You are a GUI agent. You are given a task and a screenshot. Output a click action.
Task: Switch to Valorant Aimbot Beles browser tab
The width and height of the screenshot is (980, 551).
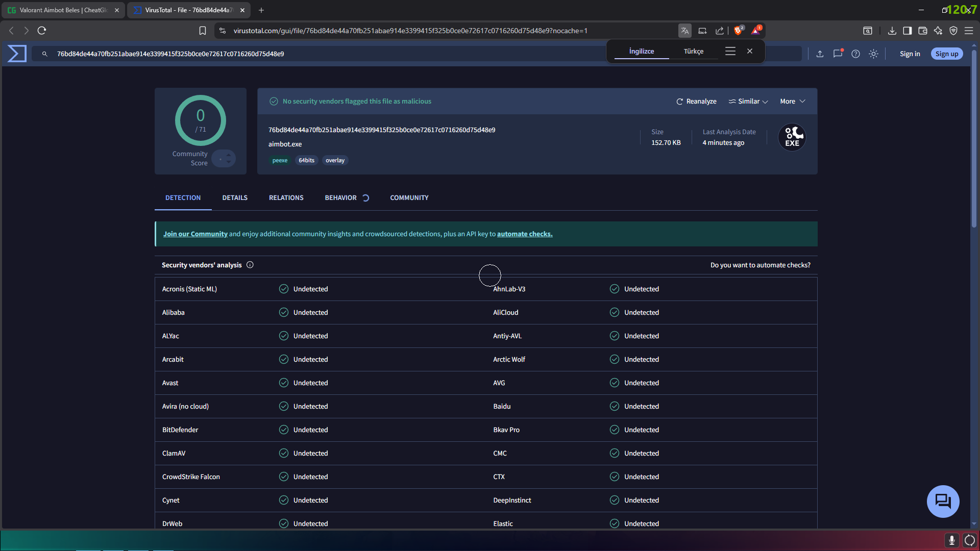click(63, 10)
